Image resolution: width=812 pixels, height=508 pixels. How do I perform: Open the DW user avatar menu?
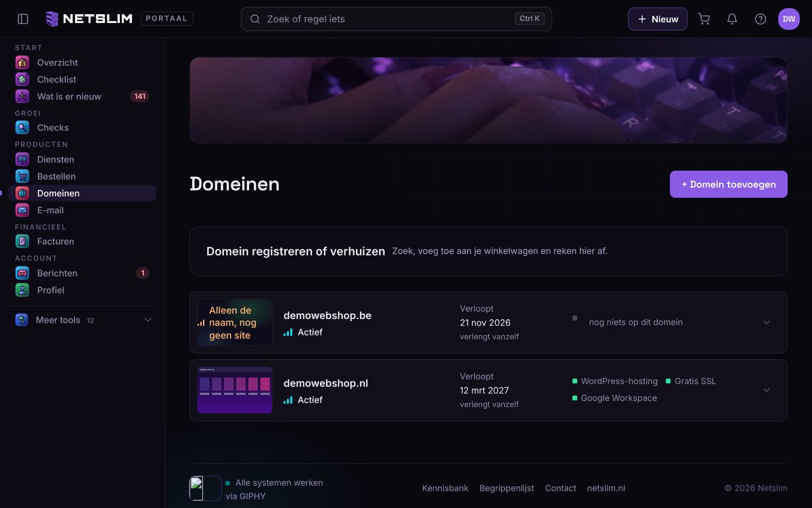pyautogui.click(x=789, y=19)
